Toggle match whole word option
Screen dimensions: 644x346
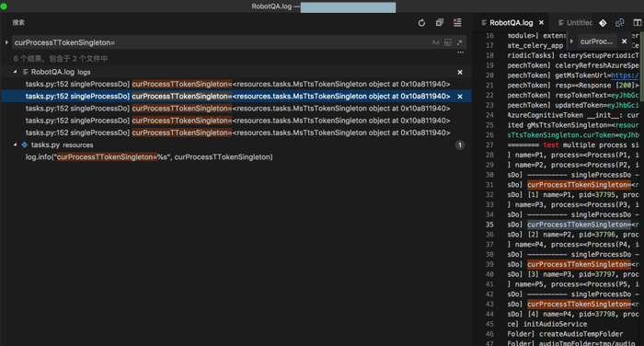(x=448, y=42)
